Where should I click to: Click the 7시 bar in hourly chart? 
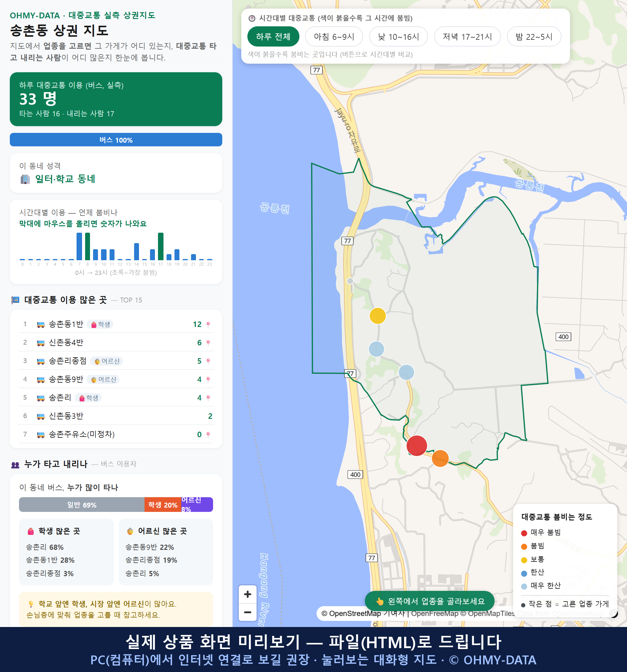pyautogui.click(x=79, y=246)
